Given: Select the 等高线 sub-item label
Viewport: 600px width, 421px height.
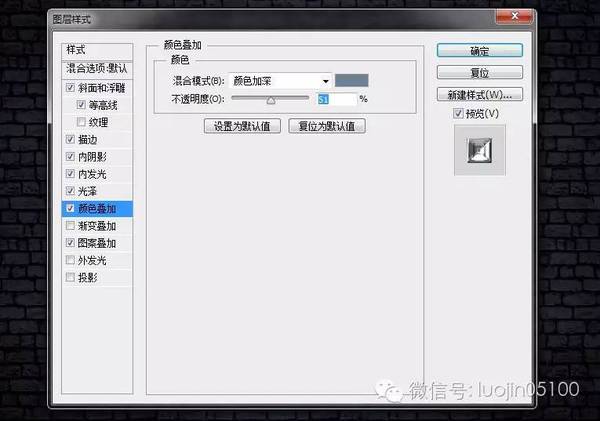Looking at the screenshot, I should coord(103,105).
